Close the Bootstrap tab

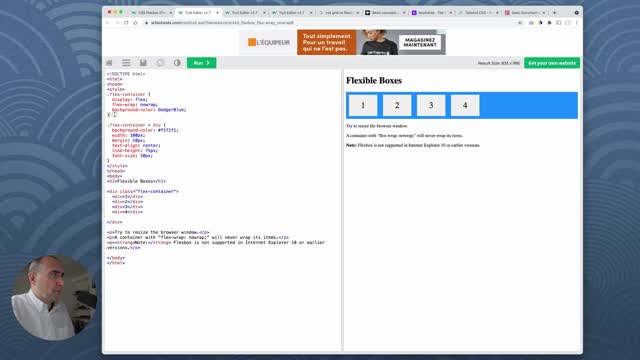point(451,13)
